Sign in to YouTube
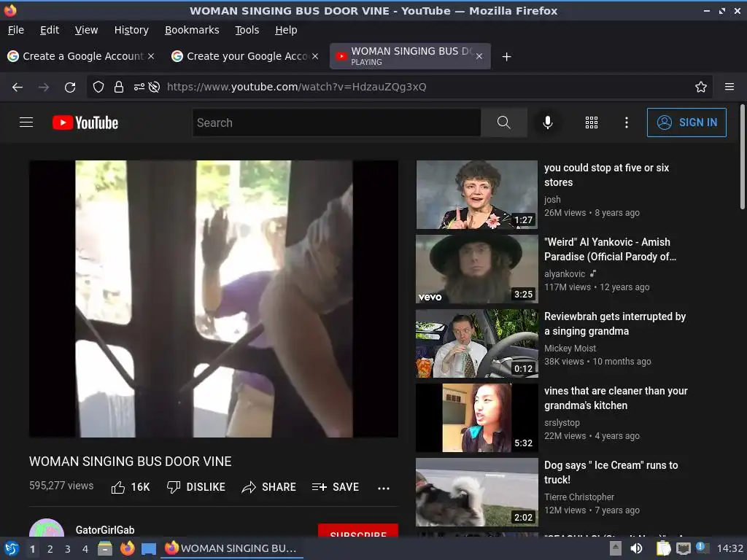The image size is (747, 560). click(686, 122)
